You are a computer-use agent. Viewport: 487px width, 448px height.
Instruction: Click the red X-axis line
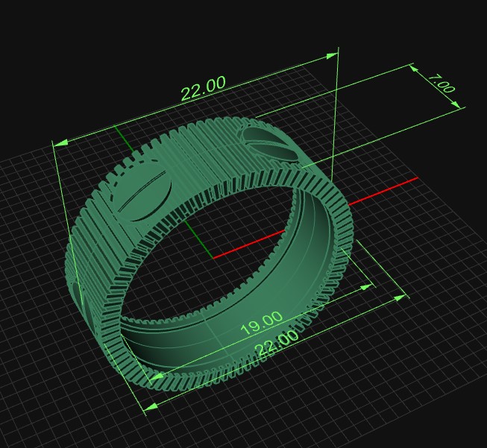pyautogui.click(x=388, y=189)
